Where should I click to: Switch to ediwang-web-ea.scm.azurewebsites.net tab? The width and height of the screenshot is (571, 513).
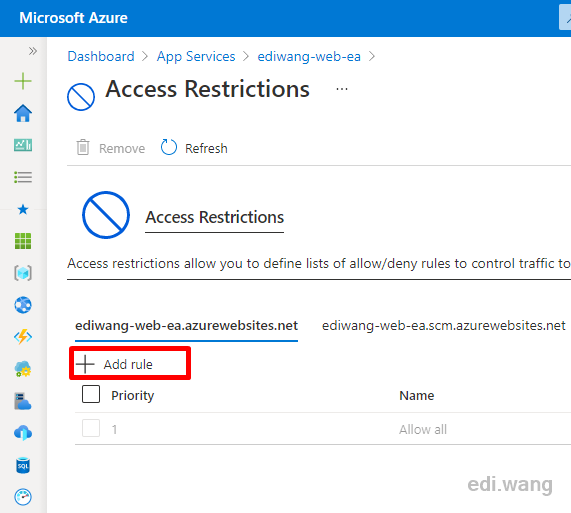(444, 325)
